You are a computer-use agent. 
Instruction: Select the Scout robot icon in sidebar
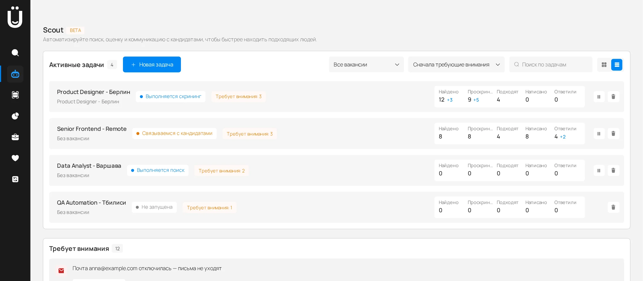pos(15,74)
